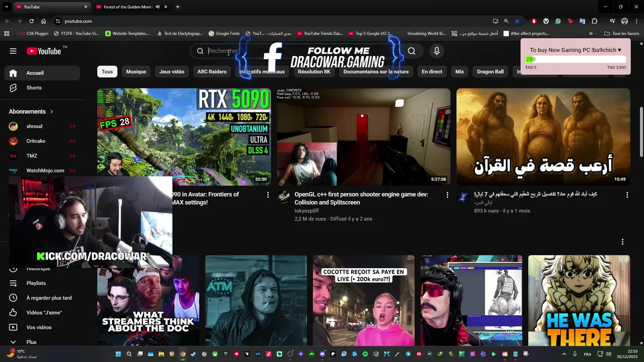This screenshot has height=362, width=644.
Task: Open the new tab plus button
Action: pos(178,7)
